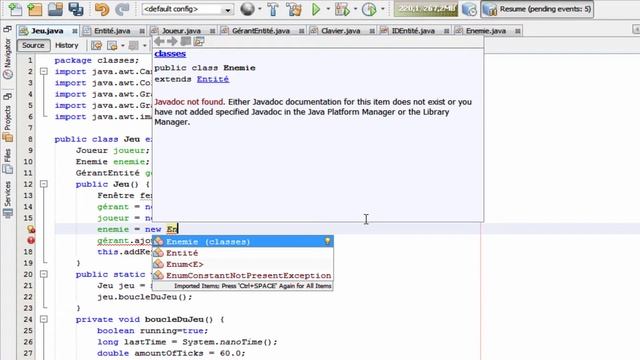Open the Files side panel

[x=7, y=161]
